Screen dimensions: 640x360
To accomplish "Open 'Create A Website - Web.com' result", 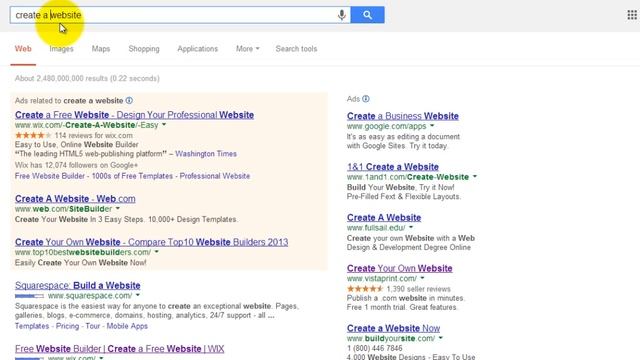I will coord(75,199).
